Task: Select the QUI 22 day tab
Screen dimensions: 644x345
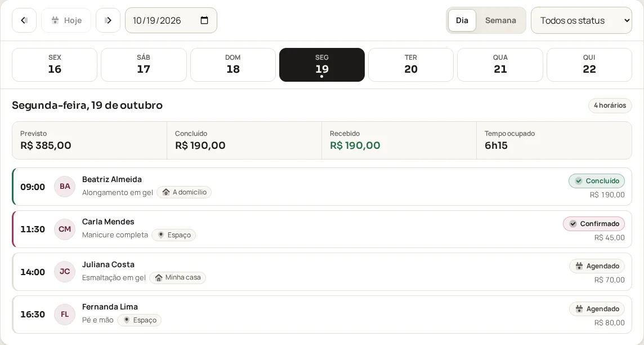Action: tap(589, 65)
